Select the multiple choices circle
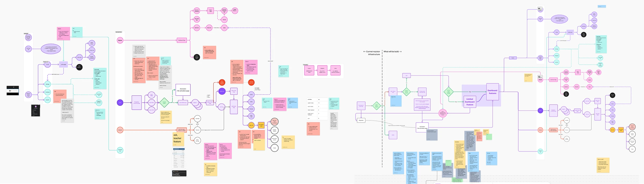Viewport: 644px width, 184px height. pyautogui.click(x=275, y=130)
